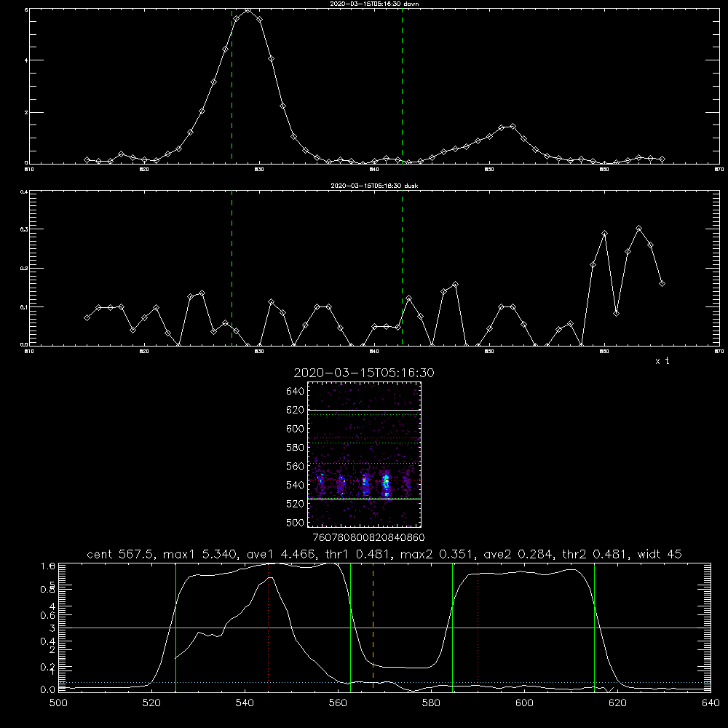Click green vertical line at 615 in bottom plot

[x=594, y=628]
